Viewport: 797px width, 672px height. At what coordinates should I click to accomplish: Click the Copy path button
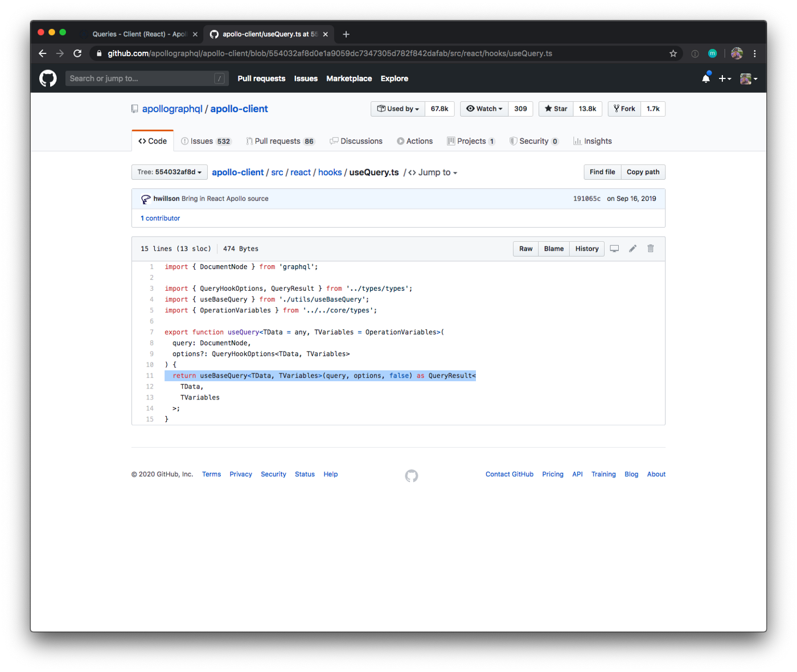[x=643, y=172]
